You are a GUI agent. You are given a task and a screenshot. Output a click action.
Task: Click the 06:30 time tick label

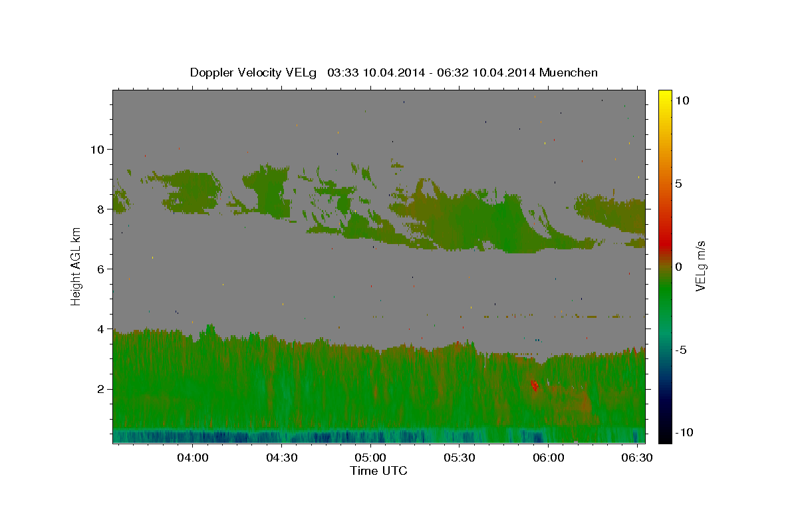coord(637,458)
